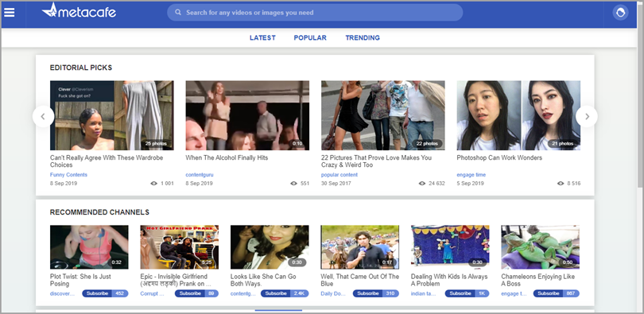
Task: Open the When The Alcohol Finally Hits thumbnail
Action: 247,115
